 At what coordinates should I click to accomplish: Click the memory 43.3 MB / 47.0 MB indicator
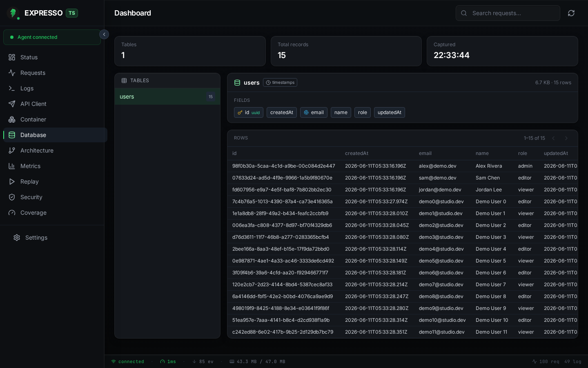point(257,361)
